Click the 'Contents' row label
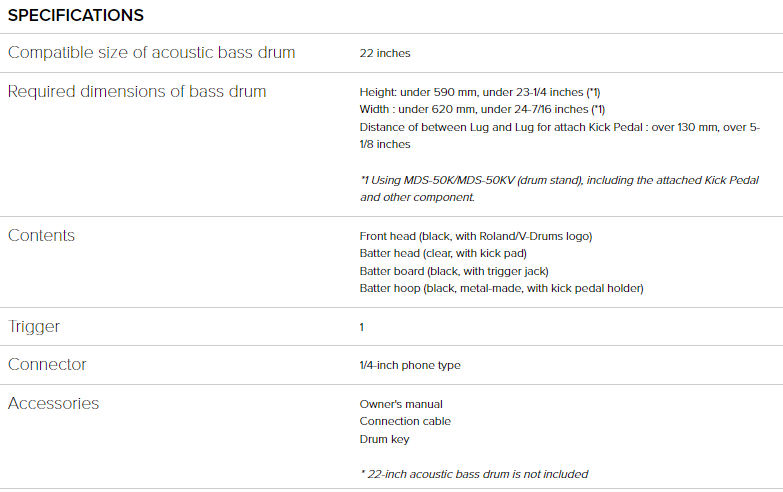Screen dimensions: 783x492 click(41, 235)
